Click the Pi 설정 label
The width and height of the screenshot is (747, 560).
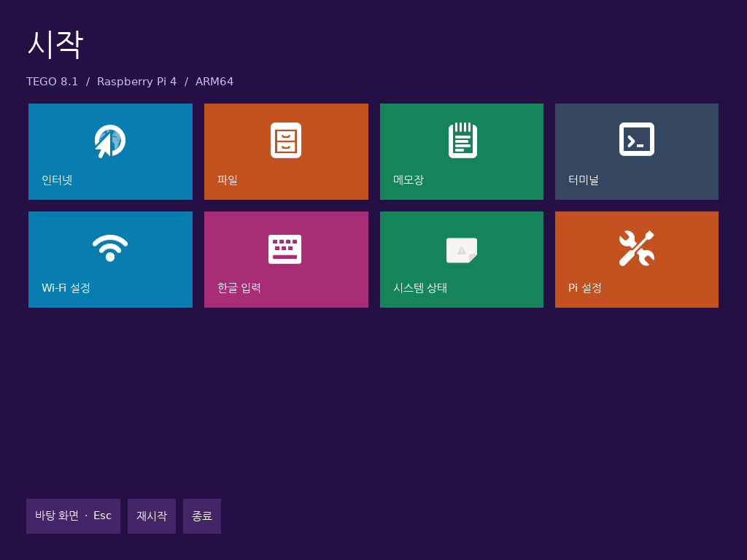click(x=585, y=288)
